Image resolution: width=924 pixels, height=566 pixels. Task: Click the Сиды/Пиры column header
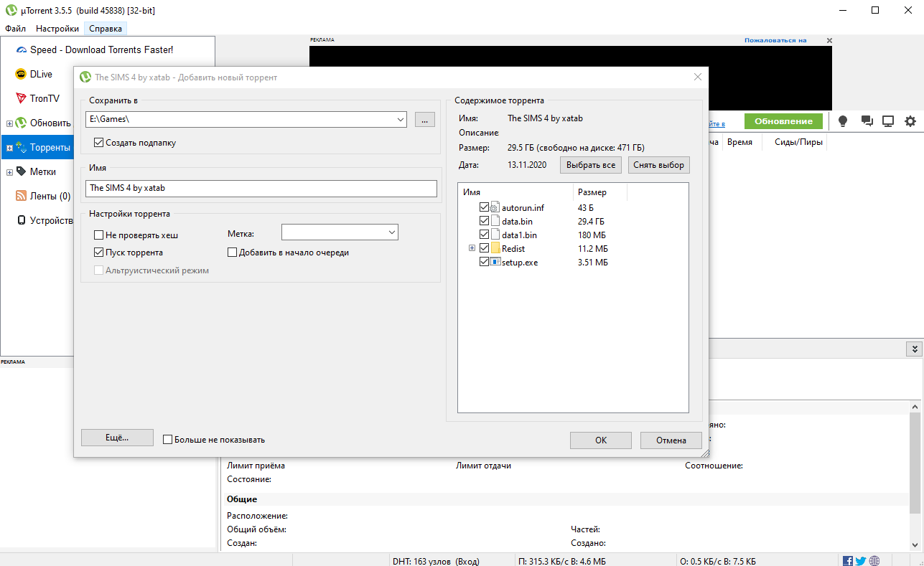798,142
